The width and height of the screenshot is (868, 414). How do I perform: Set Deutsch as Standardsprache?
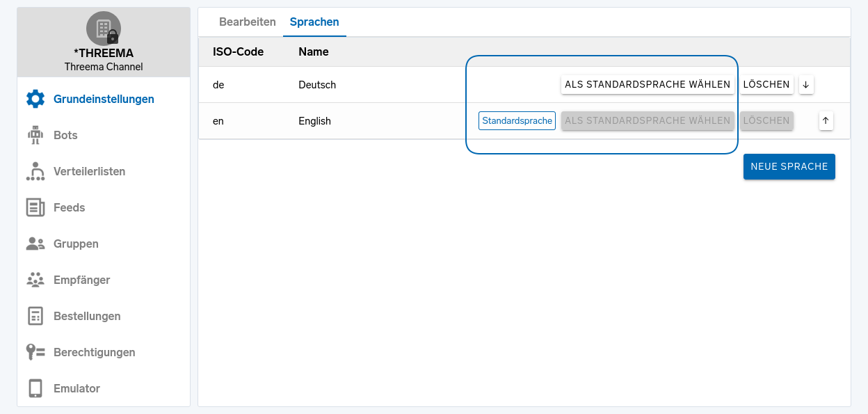[648, 84]
